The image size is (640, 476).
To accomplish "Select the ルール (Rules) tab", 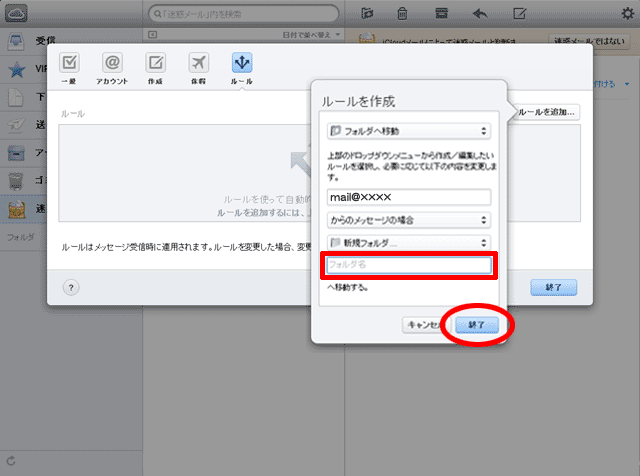I will 241,67.
